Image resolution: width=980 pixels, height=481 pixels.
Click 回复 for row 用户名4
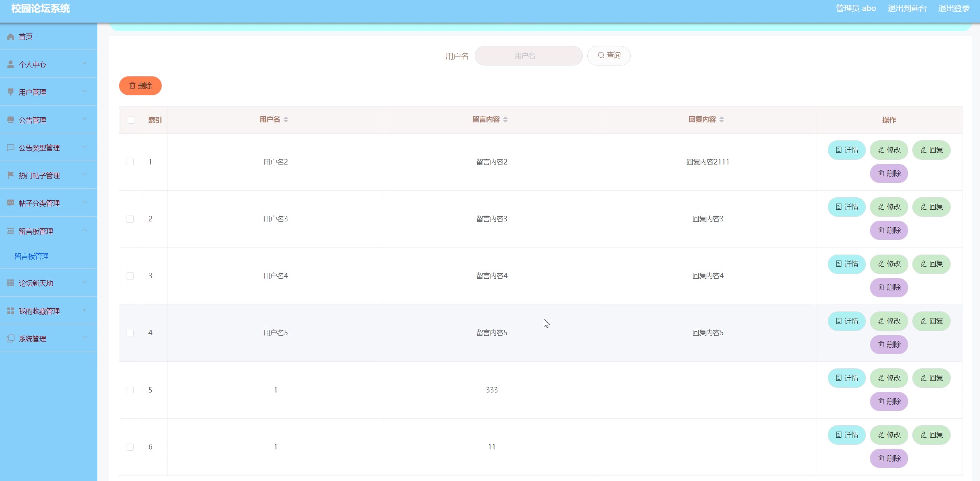click(931, 264)
